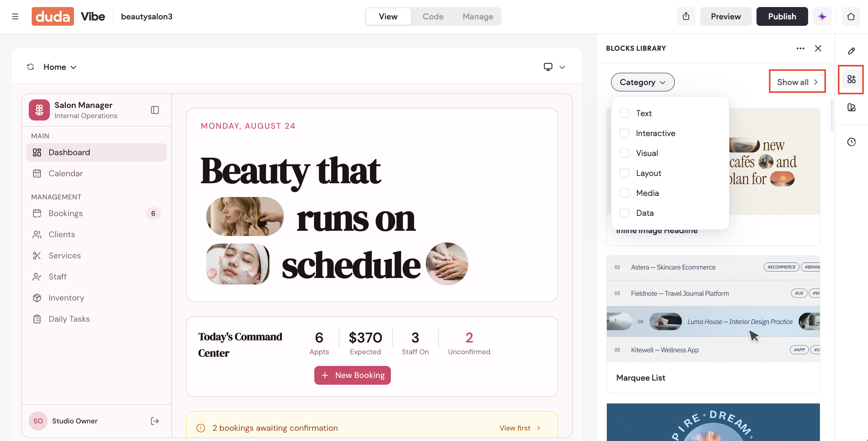The width and height of the screenshot is (868, 441).
Task: Go to the home dashboard icon
Action: coord(851,16)
